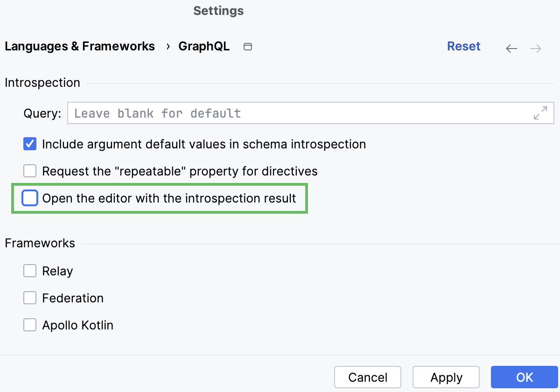Click the Reset link
Screen dimensions: 560x392
463,47
